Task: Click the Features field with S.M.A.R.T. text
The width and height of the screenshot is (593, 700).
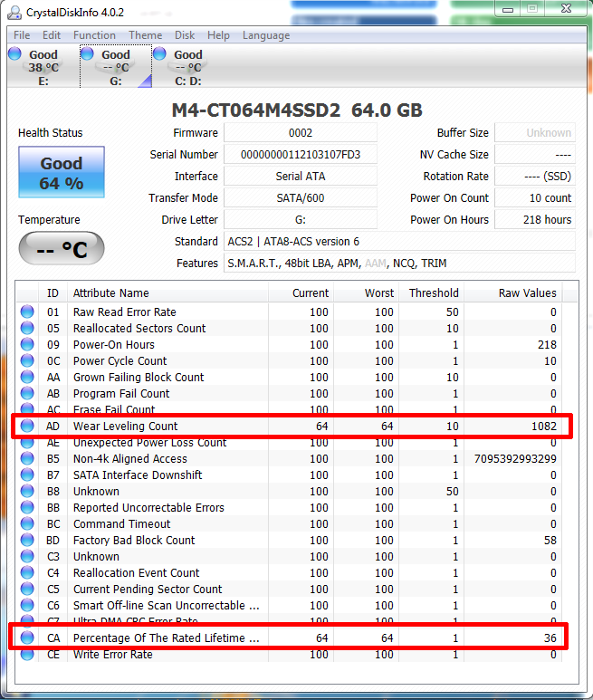Action: pos(399,263)
